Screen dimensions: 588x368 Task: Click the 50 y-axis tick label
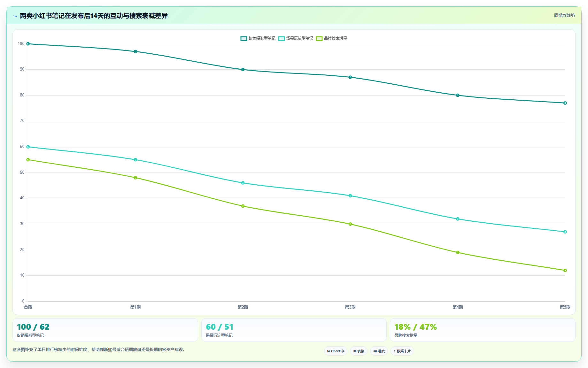click(x=22, y=172)
